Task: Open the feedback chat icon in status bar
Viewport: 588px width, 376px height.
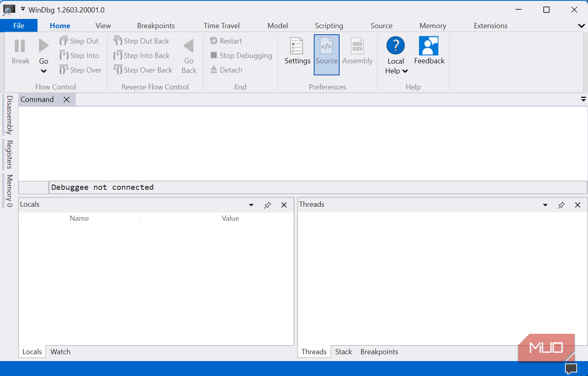Action: [571, 368]
